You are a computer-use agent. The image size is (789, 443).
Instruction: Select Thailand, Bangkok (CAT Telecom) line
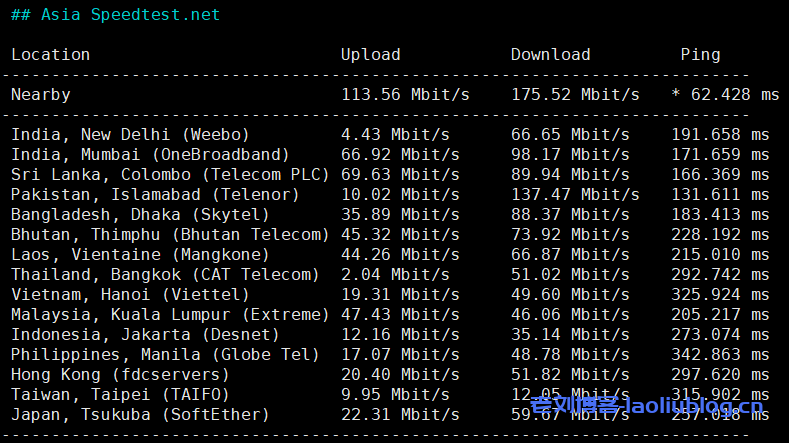click(x=165, y=275)
